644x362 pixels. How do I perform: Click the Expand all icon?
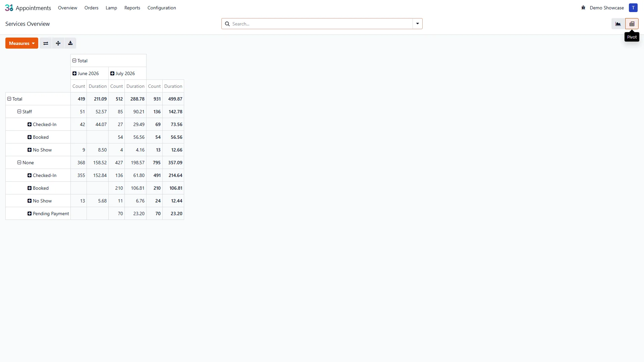(x=58, y=43)
